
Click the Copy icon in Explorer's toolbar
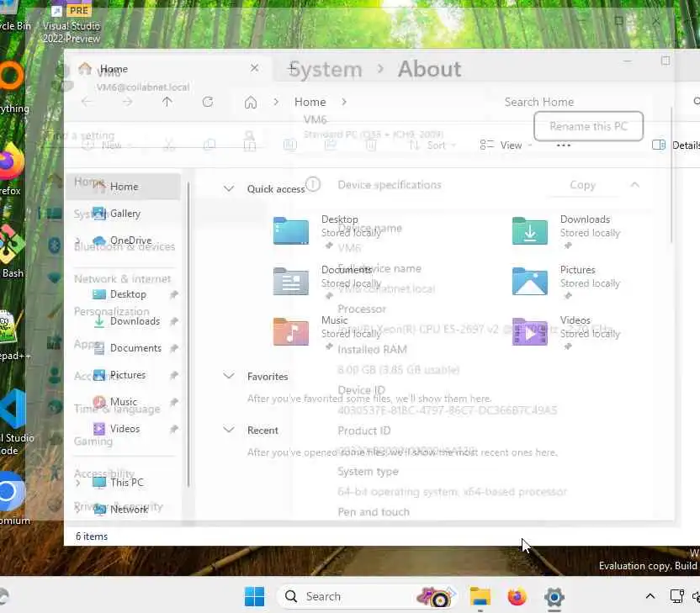click(x=209, y=145)
